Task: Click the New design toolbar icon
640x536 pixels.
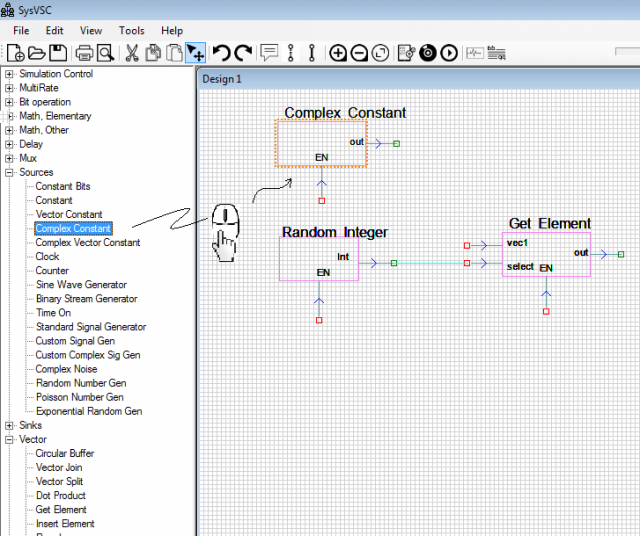Action: point(16,53)
